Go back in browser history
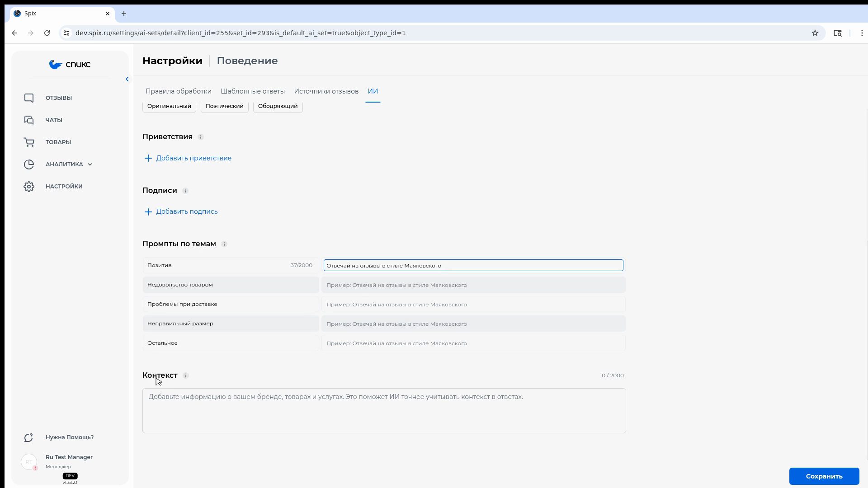 (14, 33)
